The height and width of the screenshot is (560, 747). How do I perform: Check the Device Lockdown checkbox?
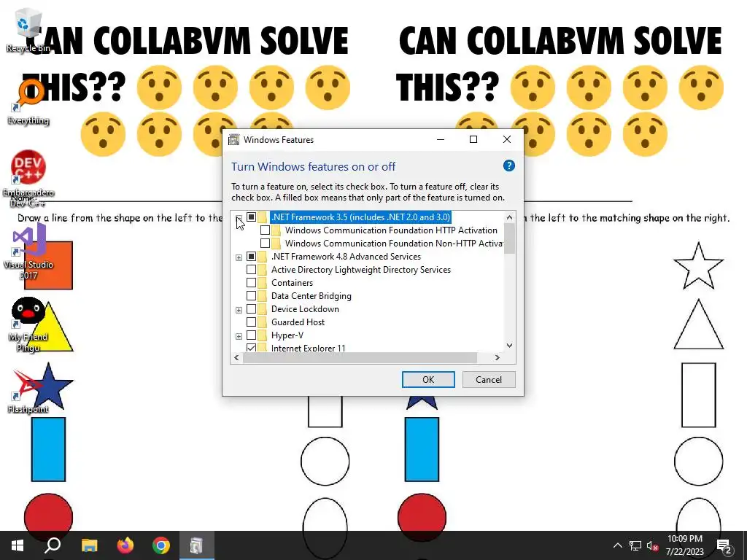click(251, 309)
